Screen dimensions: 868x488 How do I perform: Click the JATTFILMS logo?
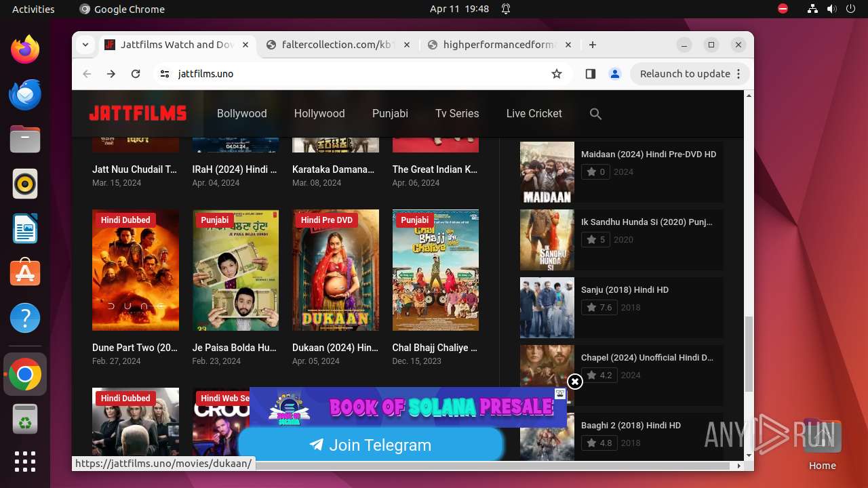[x=138, y=113]
